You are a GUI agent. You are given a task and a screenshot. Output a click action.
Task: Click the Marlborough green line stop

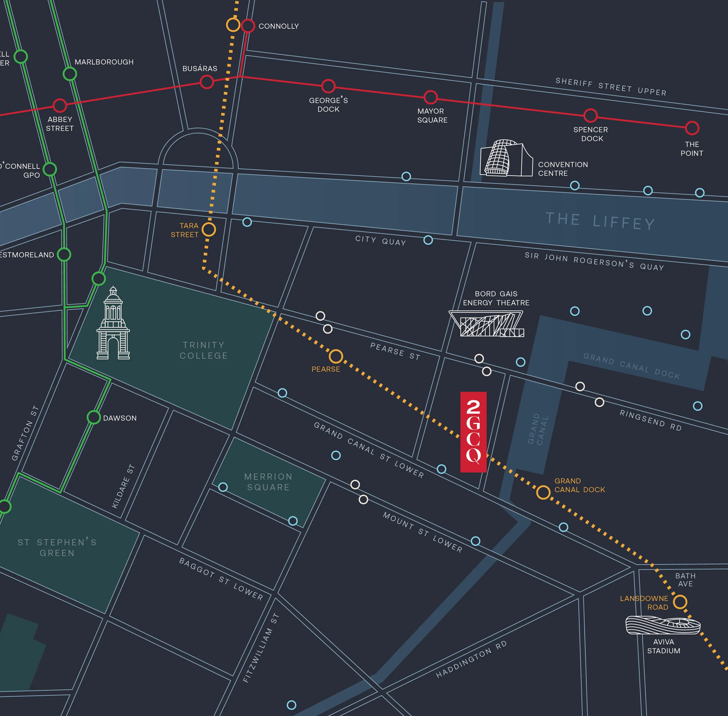70,74
